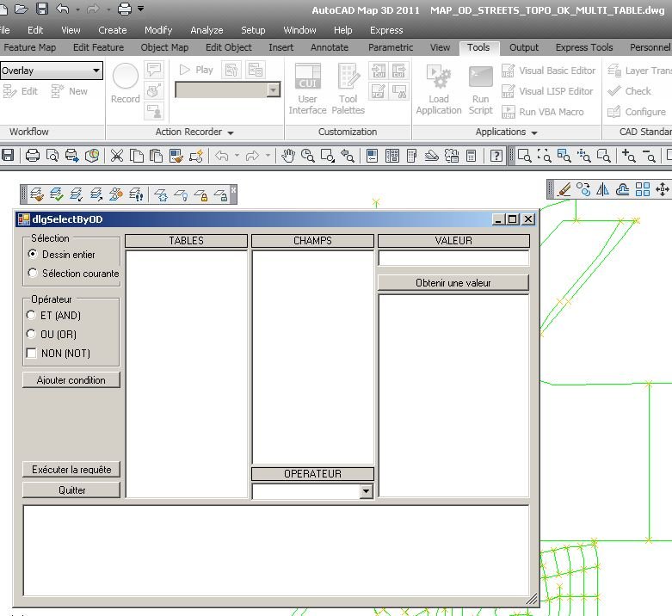This screenshot has width=672, height=616.
Task: Click the Plot printer icon in toolbar
Action: click(33, 156)
